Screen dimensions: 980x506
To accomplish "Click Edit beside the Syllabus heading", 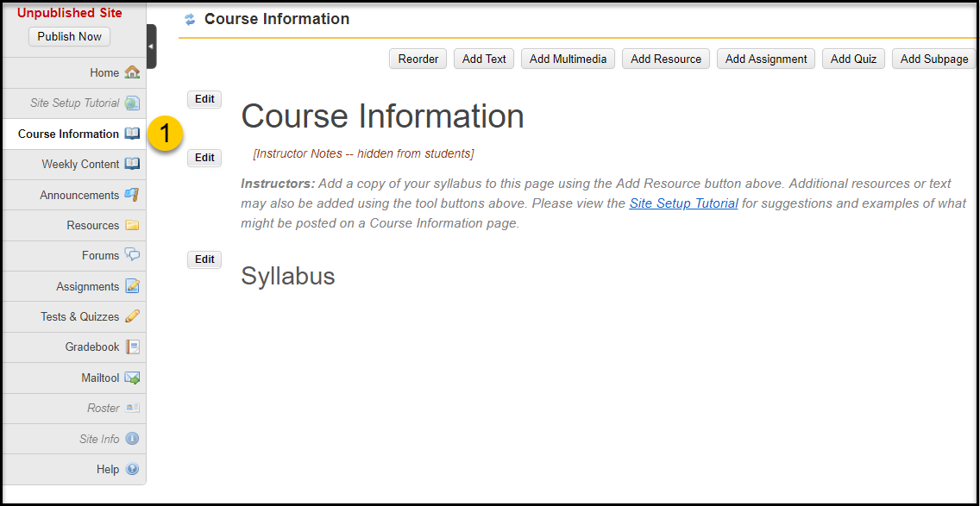I will pyautogui.click(x=204, y=259).
